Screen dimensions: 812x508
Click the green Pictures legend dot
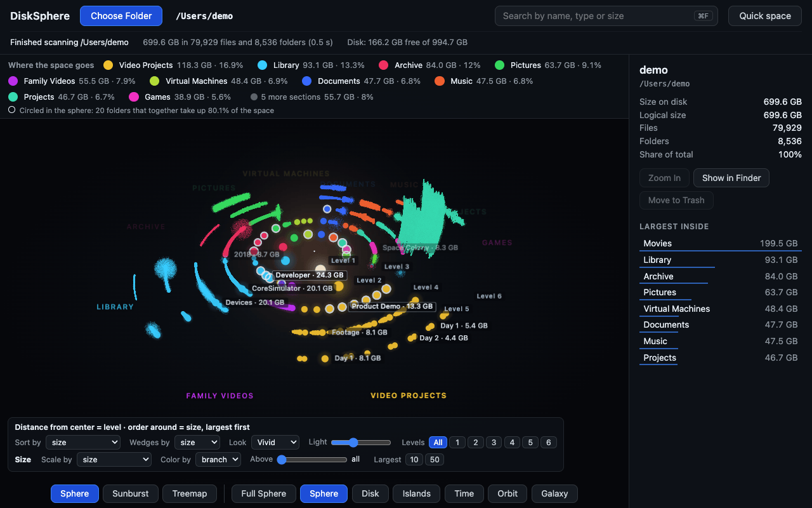point(500,65)
